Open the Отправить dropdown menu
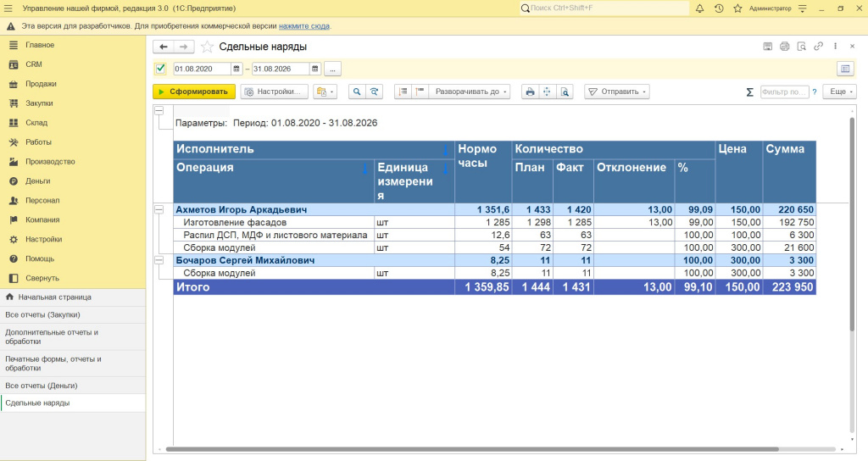Screen dimensions: 868x461 pyautogui.click(x=617, y=92)
